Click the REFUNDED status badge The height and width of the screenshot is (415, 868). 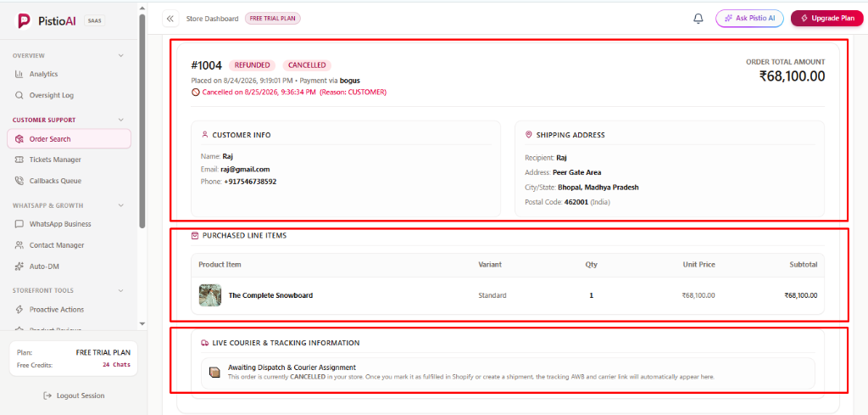(x=252, y=65)
